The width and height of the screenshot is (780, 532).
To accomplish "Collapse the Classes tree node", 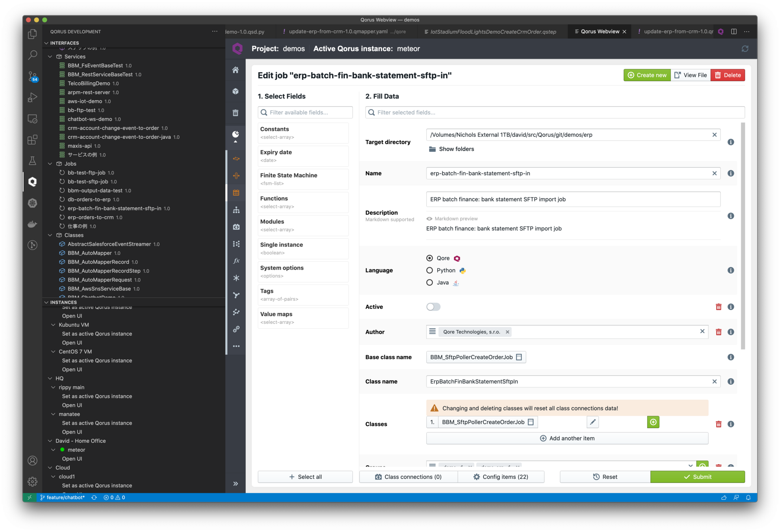I will tap(50, 235).
